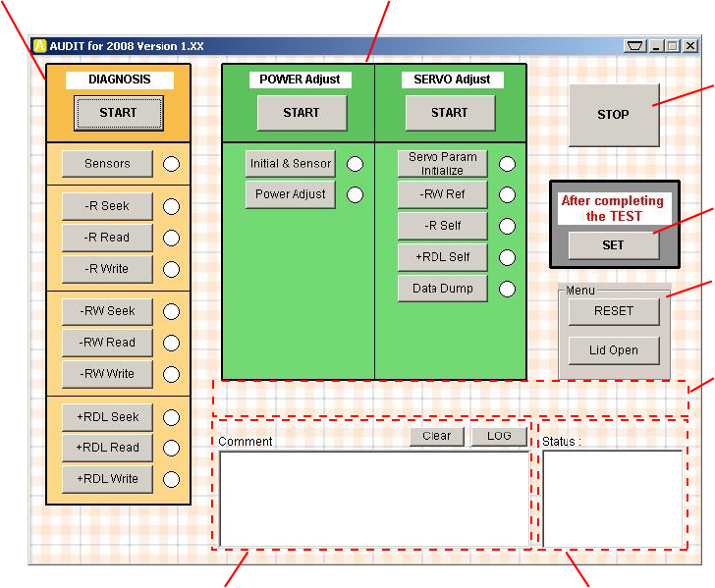Run the -RW Read test
The image size is (715, 588).
click(107, 343)
